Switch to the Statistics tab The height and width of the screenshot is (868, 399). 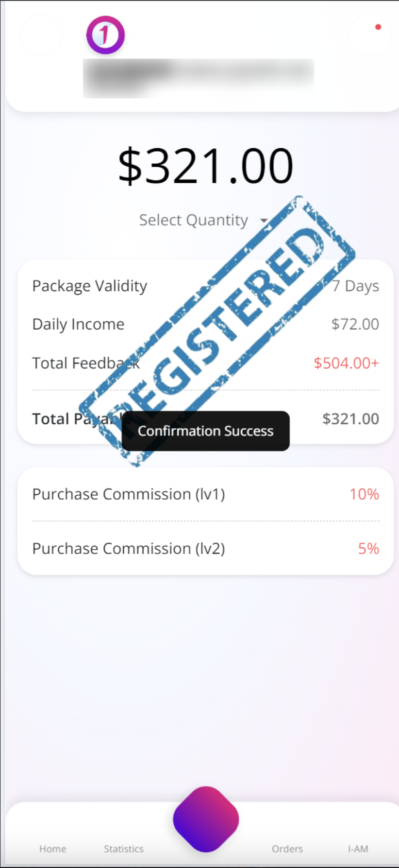(x=123, y=849)
